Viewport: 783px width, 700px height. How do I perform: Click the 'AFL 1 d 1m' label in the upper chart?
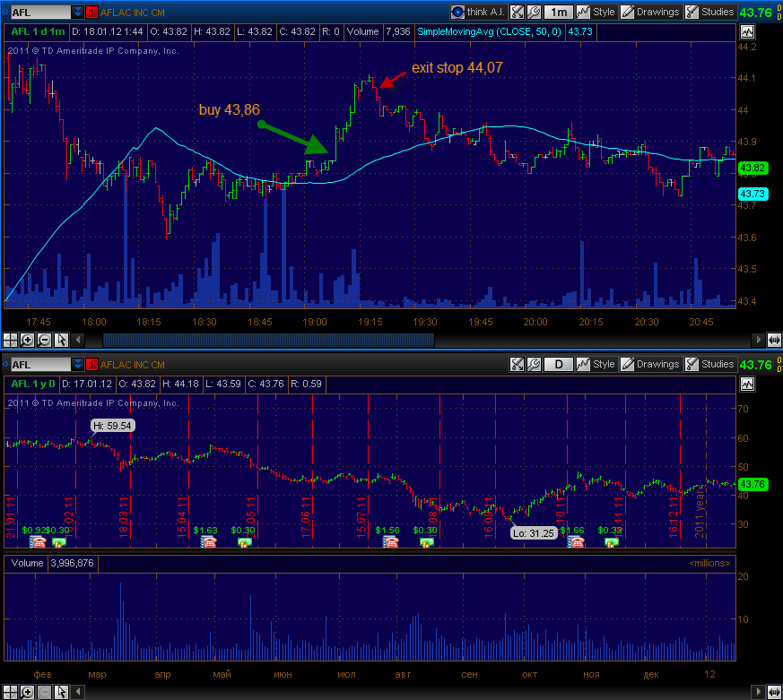click(x=38, y=32)
